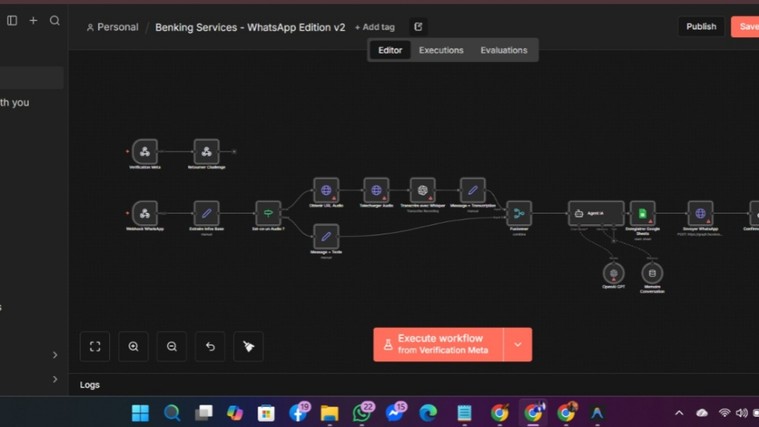Open WhatsApp from the taskbar

tap(362, 413)
